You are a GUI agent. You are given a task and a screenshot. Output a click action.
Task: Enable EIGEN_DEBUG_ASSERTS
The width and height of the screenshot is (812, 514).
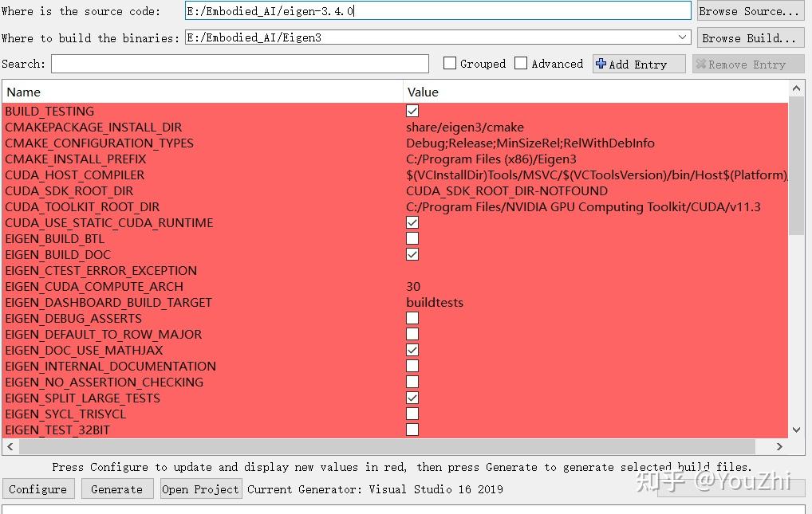coord(412,318)
